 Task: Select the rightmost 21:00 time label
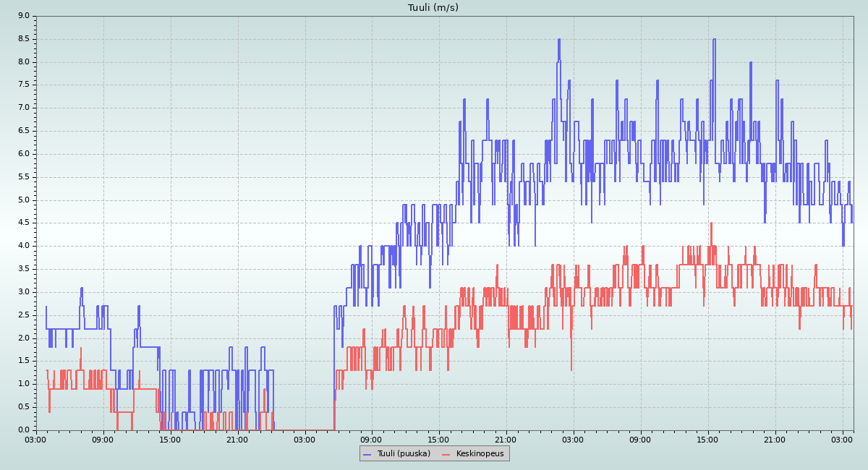[x=775, y=440]
